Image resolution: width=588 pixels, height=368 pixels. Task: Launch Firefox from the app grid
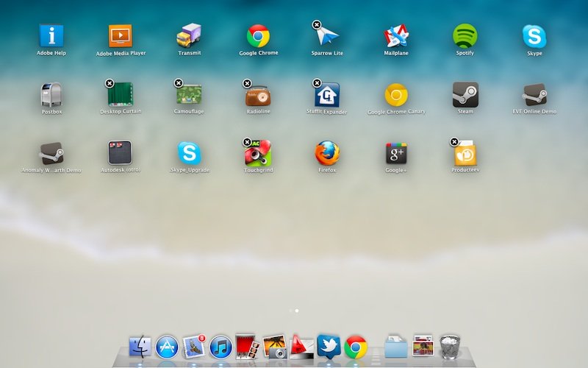click(x=327, y=153)
